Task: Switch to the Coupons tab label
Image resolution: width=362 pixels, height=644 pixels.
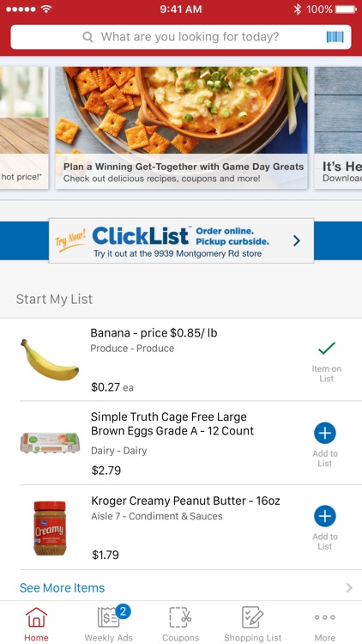Action: 181,638
